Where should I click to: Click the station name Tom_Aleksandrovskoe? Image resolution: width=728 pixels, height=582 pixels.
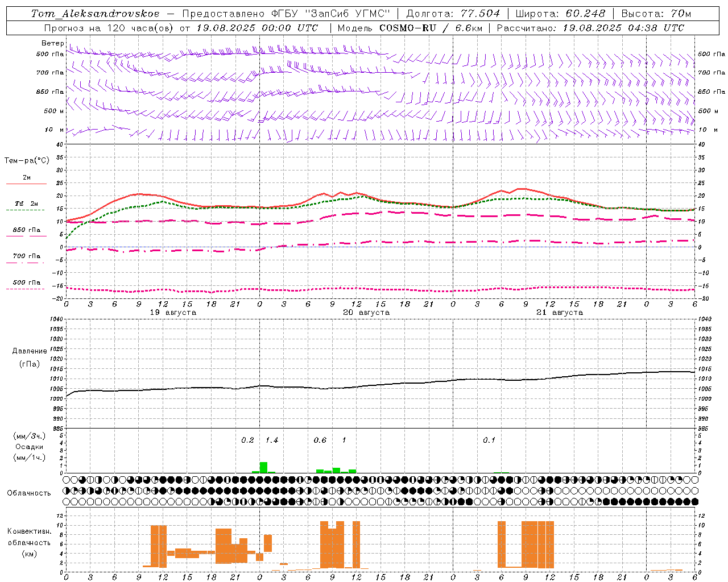point(95,14)
